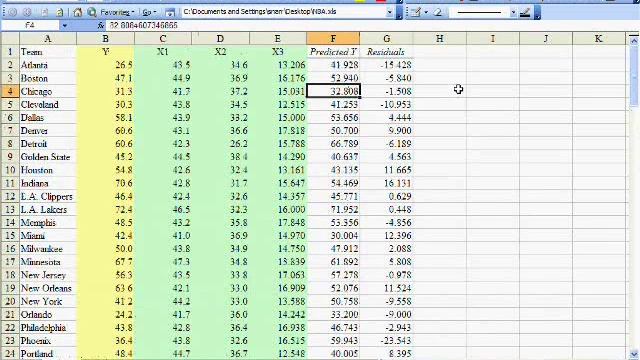Select the 'Boston' cell

[48, 78]
